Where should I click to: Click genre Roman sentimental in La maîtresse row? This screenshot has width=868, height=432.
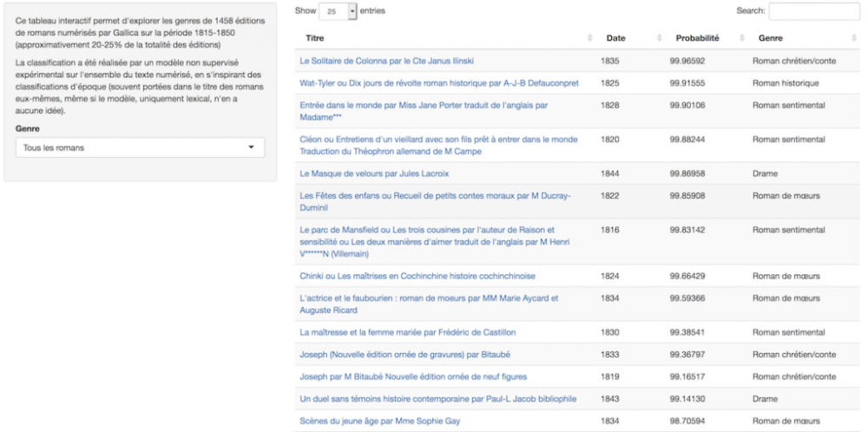(x=789, y=332)
